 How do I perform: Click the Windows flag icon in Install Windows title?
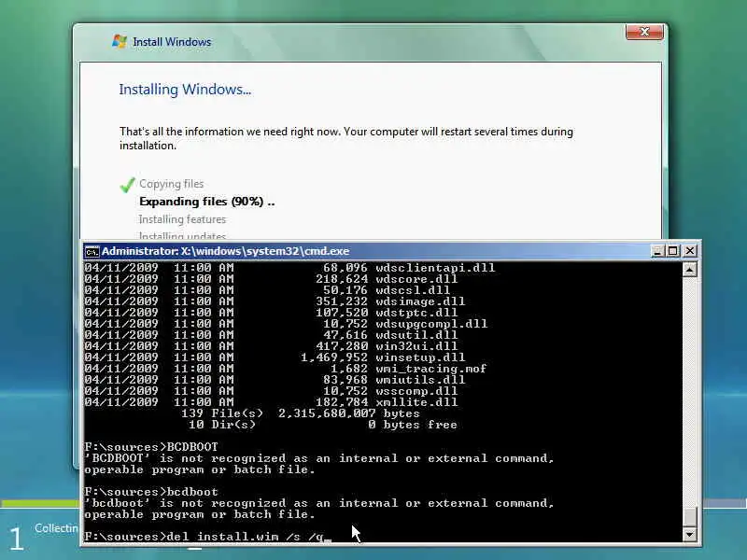point(120,41)
